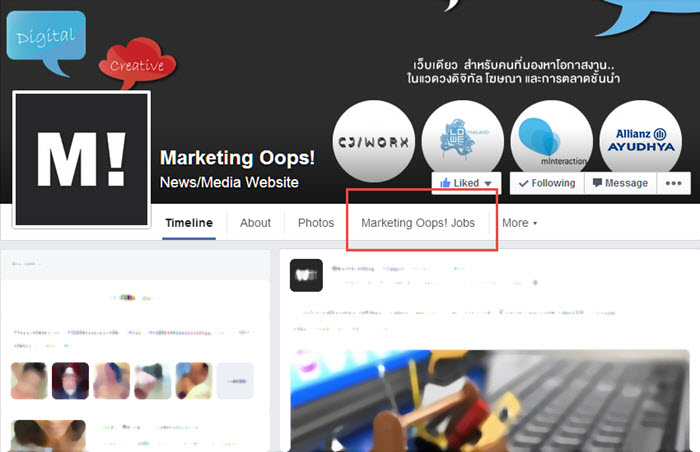The image size is (700, 452).
Task: Open the Timeline tab
Action: [189, 222]
